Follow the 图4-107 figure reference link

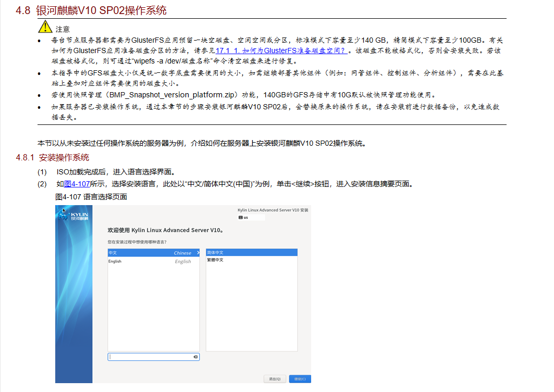pyautogui.click(x=77, y=184)
